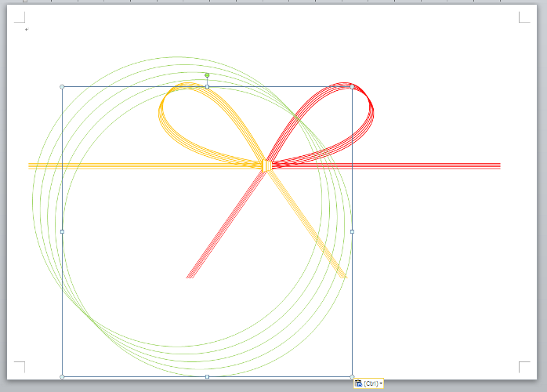547x392 pixels.
Task: Click the top-left corner sizing handle
Action: click(x=62, y=86)
